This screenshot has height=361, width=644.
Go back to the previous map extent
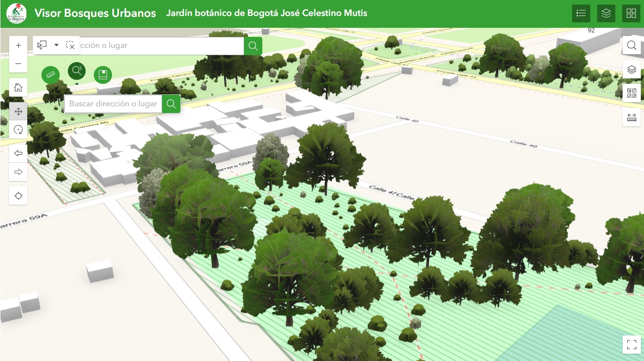(18, 153)
